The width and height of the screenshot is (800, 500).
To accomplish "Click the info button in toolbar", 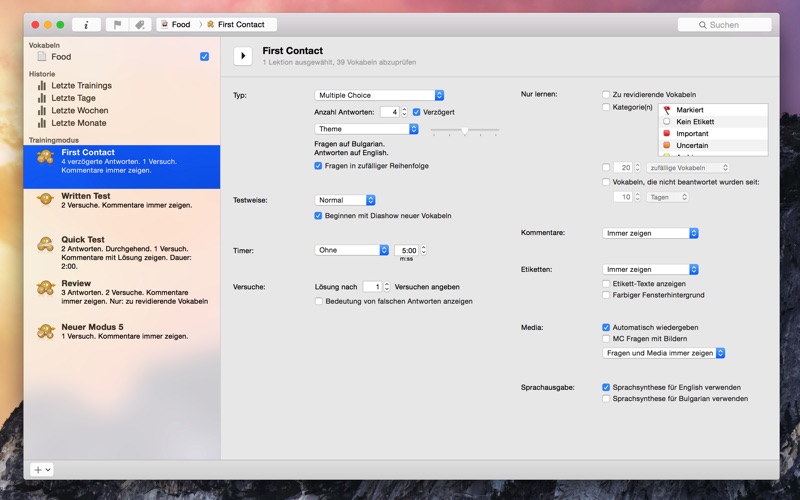I will pyautogui.click(x=86, y=24).
